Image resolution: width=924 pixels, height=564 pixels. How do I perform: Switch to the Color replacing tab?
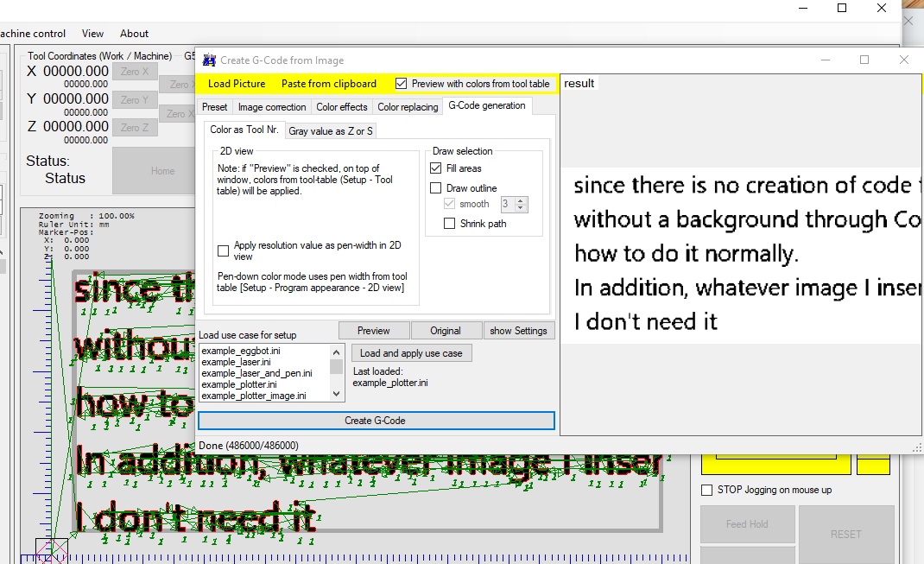[x=407, y=106]
